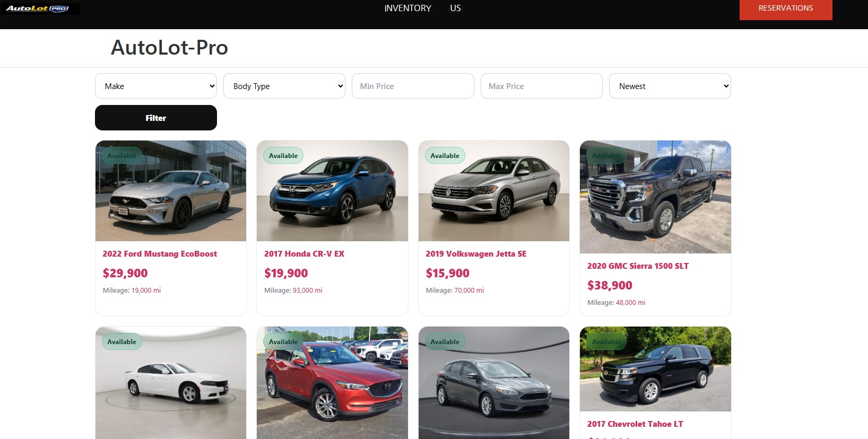Open 2019 Volkswagen Jetta SE listing title
868x439 pixels.
(x=476, y=254)
